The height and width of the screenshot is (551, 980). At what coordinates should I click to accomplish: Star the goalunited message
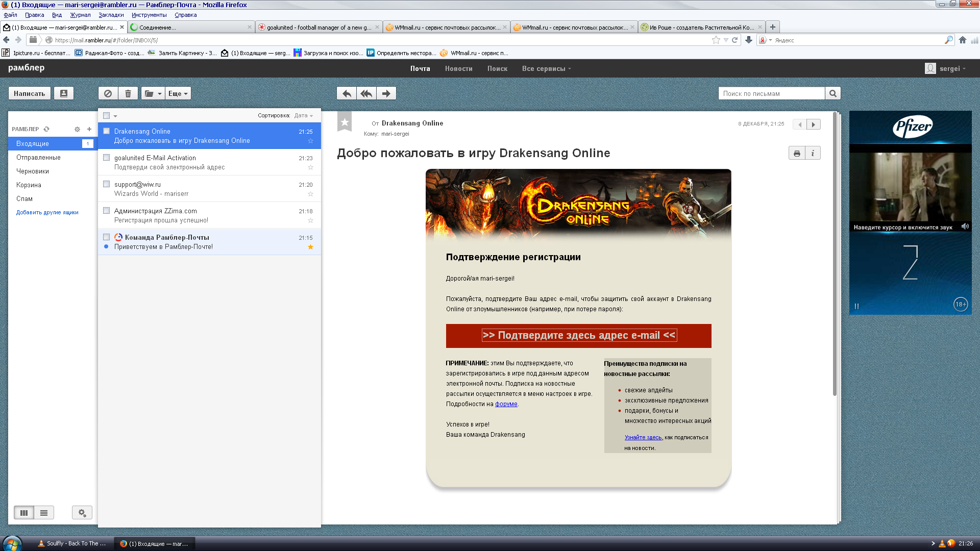310,167
